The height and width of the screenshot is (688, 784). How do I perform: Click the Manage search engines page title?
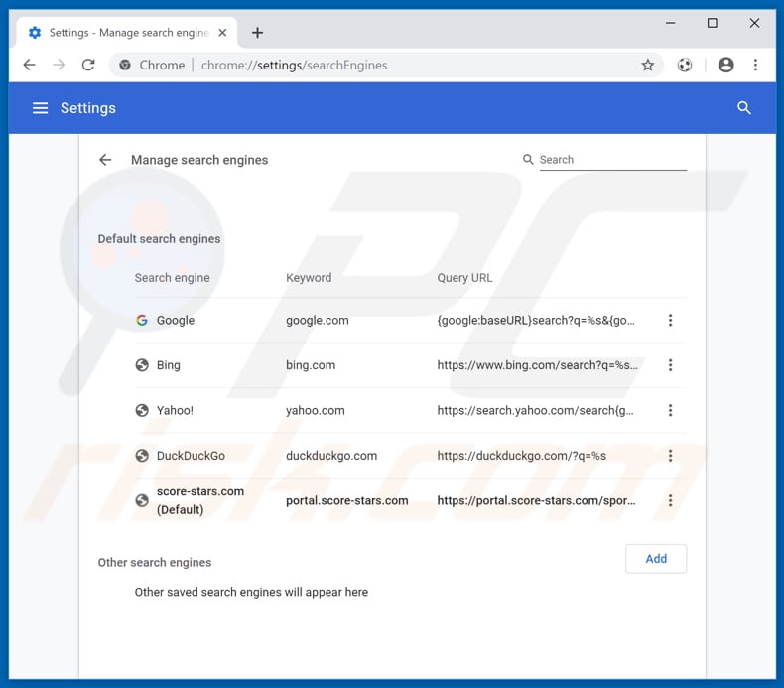point(199,160)
